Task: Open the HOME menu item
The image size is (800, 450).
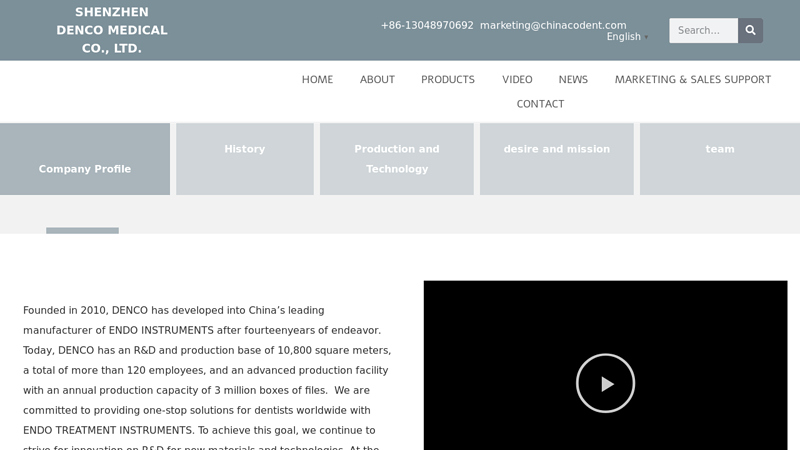Action: (x=317, y=80)
